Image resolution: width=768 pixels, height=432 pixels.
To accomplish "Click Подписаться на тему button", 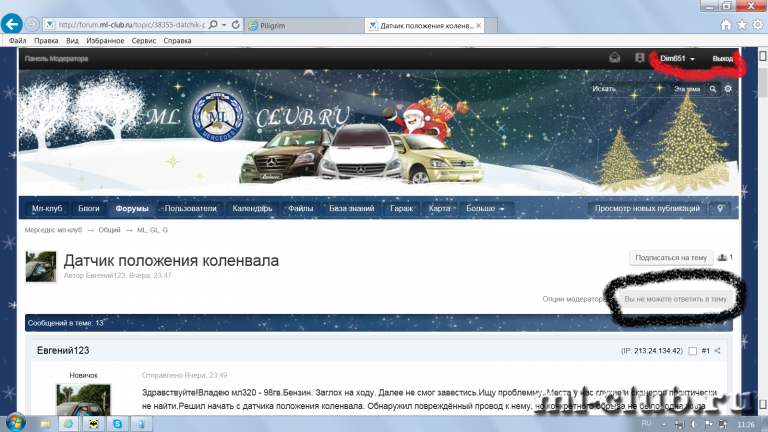I will (671, 258).
